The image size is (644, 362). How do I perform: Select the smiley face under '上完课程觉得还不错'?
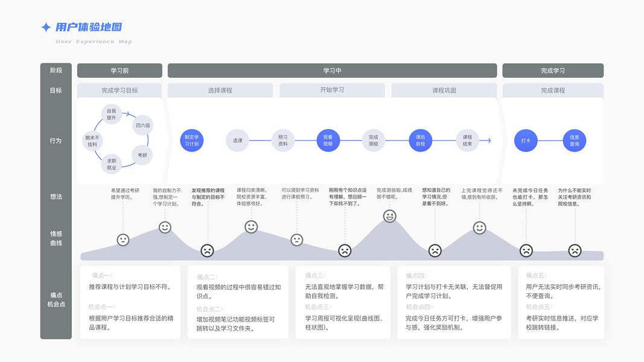[x=479, y=228]
